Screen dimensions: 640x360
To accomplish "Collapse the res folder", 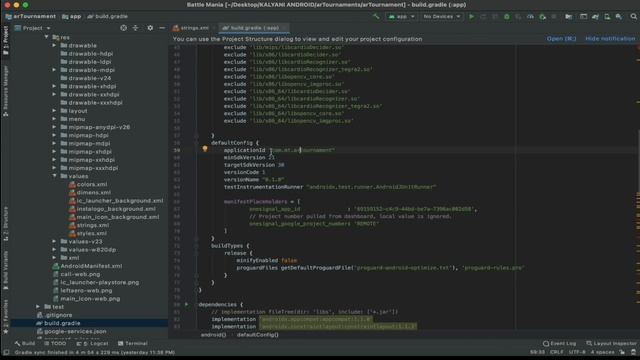I will point(46,37).
